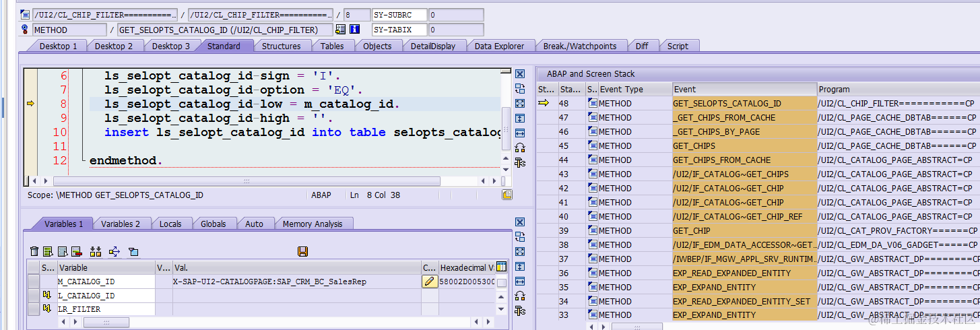Screen dimensions: 980x330
Task: Click the list icon on stack row 39
Action: [x=592, y=230]
